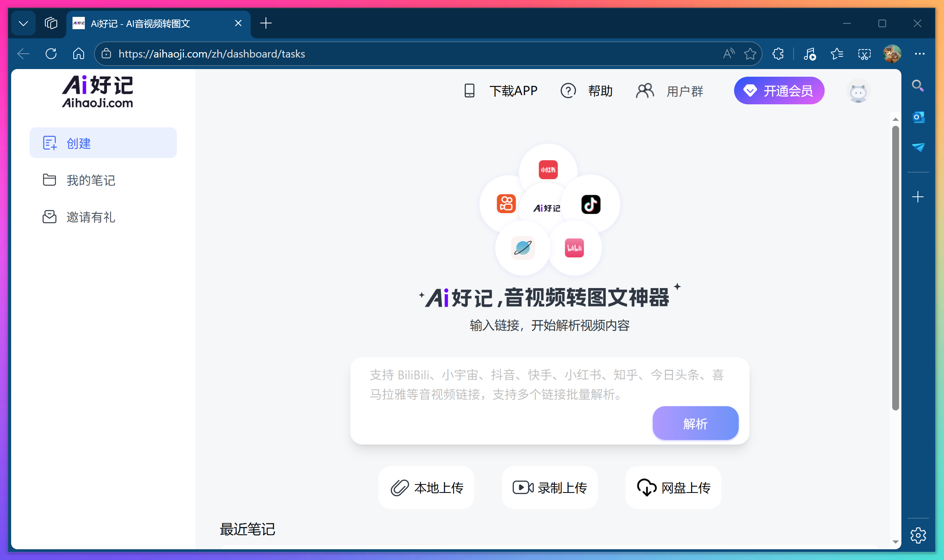Click the 下载APP link
The width and height of the screenshot is (944, 560).
point(513,91)
